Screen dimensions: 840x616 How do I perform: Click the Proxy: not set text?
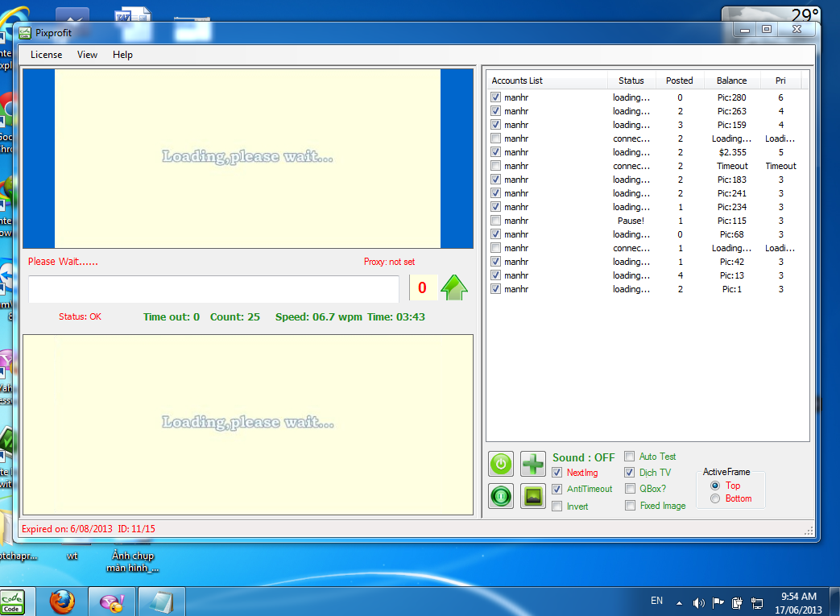[390, 262]
